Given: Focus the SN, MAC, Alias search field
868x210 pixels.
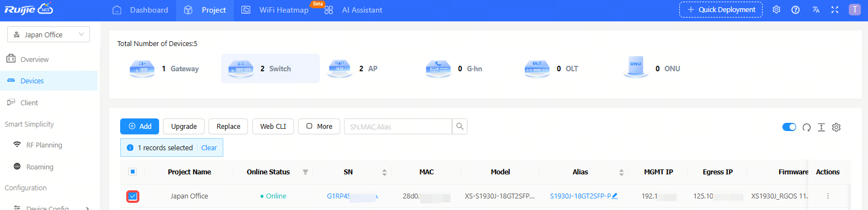Looking at the screenshot, I should [x=398, y=127].
